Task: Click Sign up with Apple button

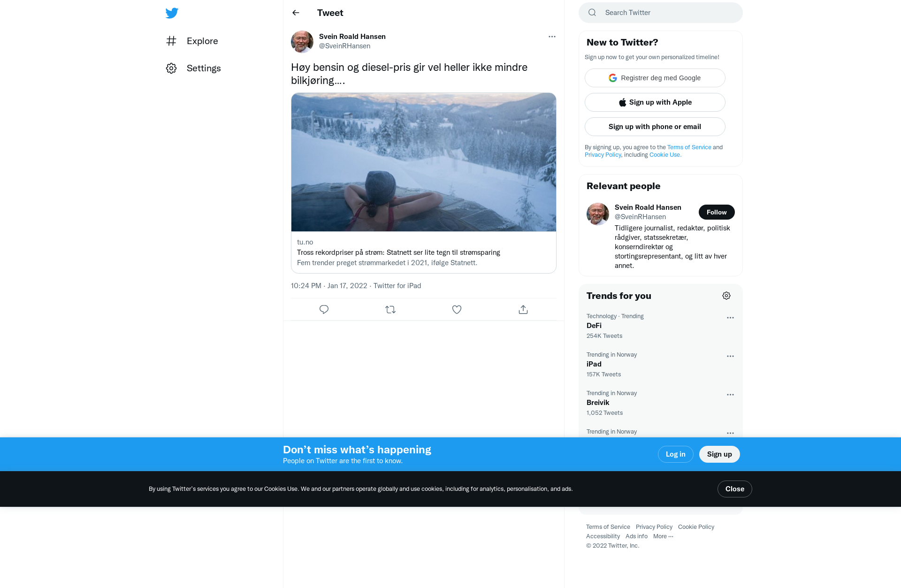Action: [x=655, y=102]
